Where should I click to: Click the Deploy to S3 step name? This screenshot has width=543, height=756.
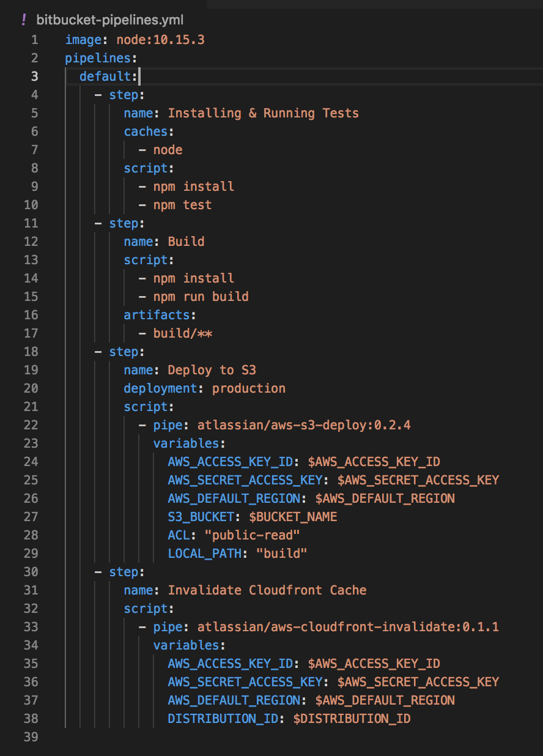click(x=212, y=370)
